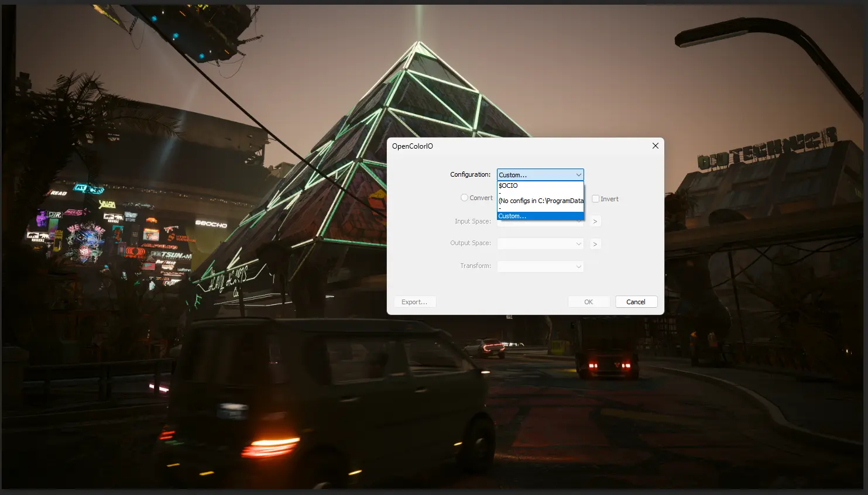The width and height of the screenshot is (868, 495).
Task: Open the Configuration combo box
Action: [540, 175]
